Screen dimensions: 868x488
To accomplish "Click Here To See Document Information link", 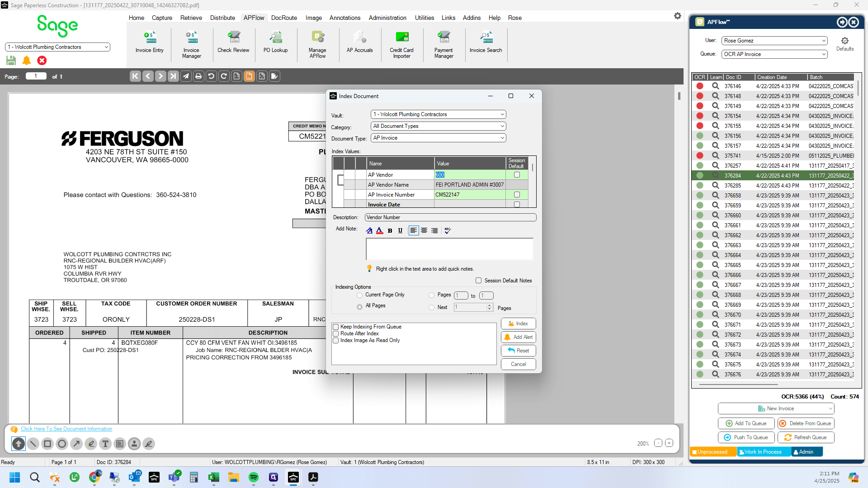I will (66, 429).
